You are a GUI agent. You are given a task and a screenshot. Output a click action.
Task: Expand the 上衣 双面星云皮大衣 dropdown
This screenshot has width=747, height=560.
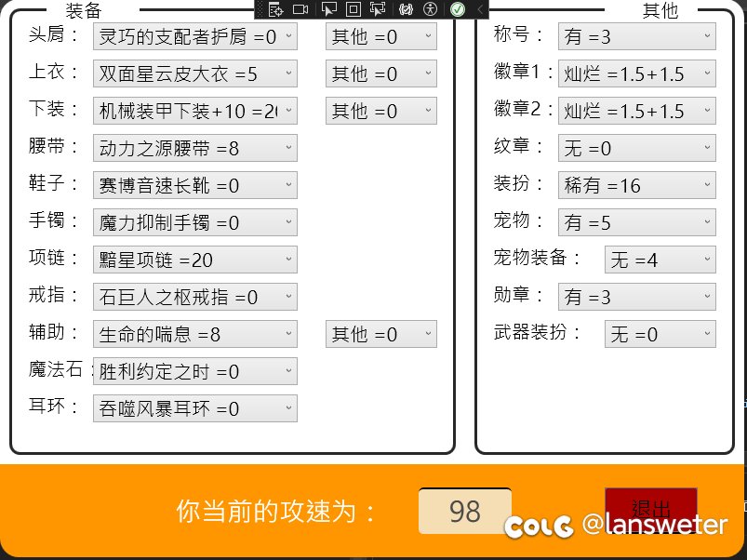(x=194, y=73)
